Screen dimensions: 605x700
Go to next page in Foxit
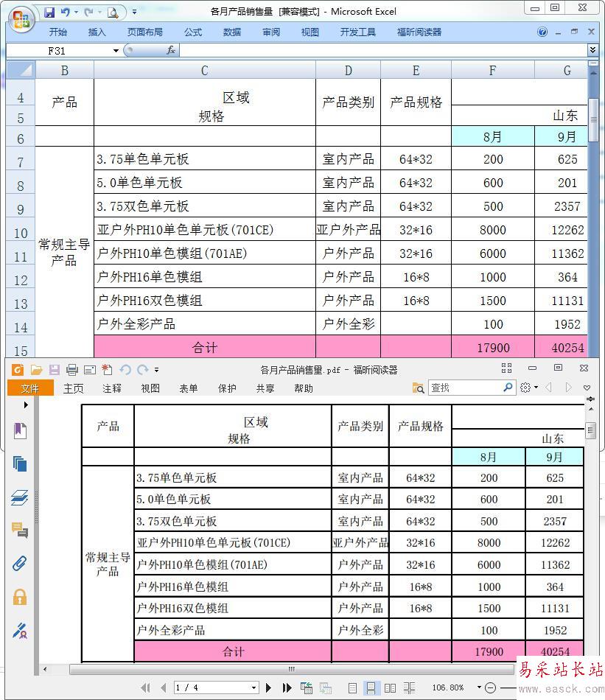point(268,687)
